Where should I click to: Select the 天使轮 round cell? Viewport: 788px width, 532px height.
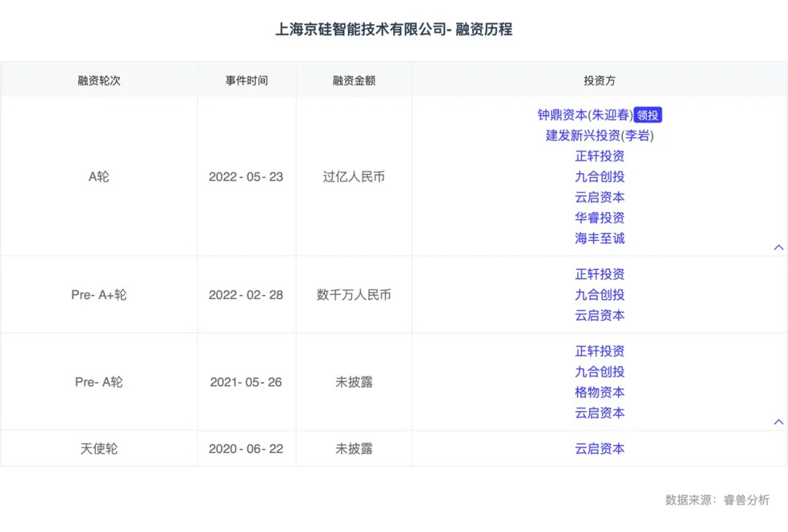coord(99,449)
